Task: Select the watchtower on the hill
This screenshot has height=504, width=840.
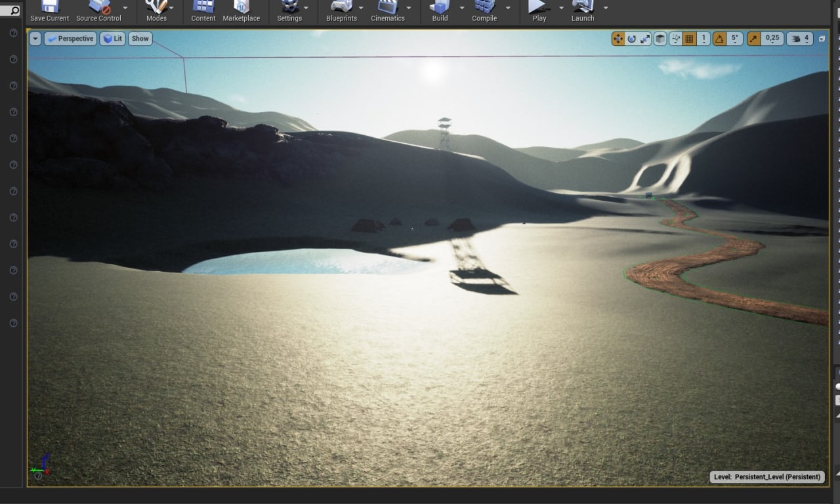Action: click(444, 133)
